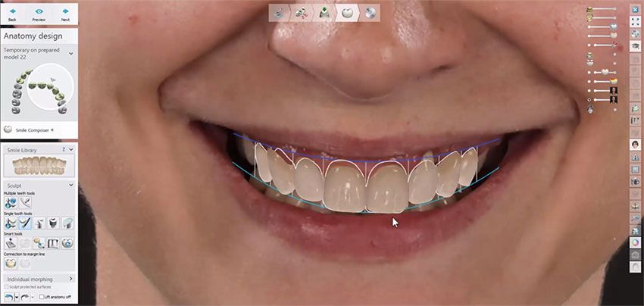This screenshot has height=306, width=644.
Task: Open first workflow step icon in top bar
Action: coord(280,13)
